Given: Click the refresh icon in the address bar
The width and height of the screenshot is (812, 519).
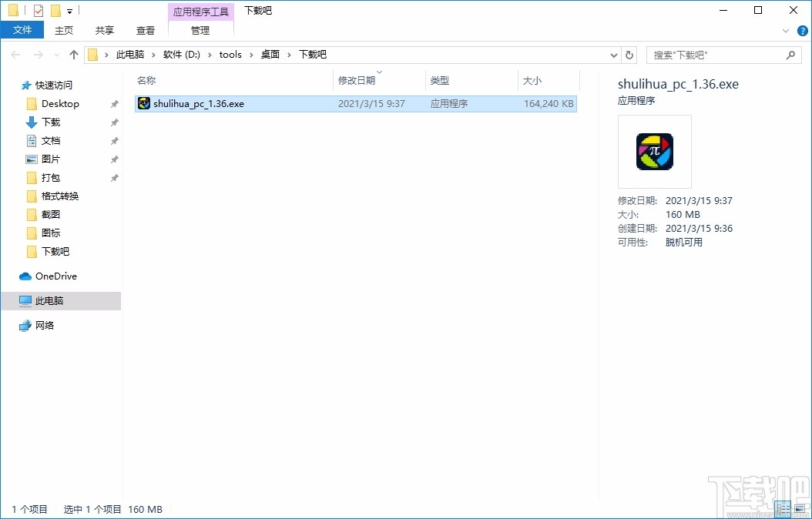Looking at the screenshot, I should (x=629, y=55).
